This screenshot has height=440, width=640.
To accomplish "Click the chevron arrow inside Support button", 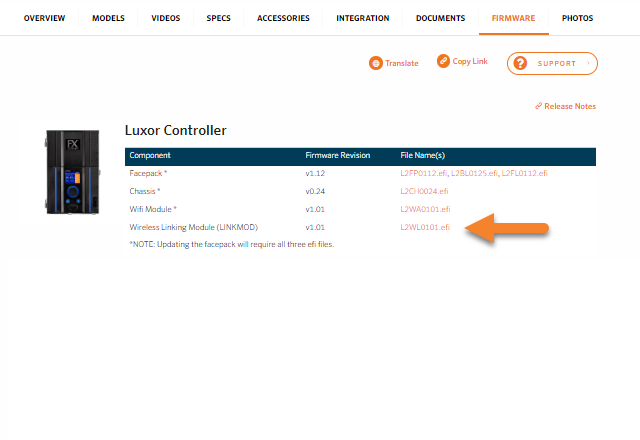I will tap(588, 63).
